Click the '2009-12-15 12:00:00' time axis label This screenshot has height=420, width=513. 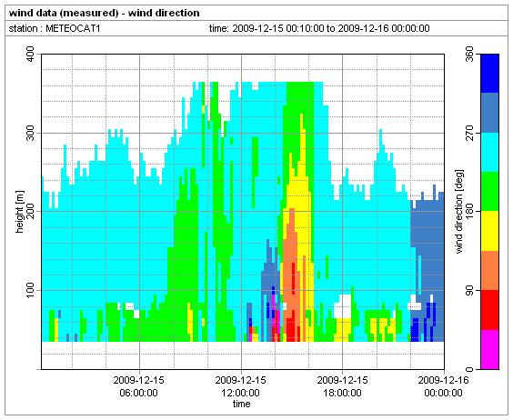pyautogui.click(x=240, y=386)
